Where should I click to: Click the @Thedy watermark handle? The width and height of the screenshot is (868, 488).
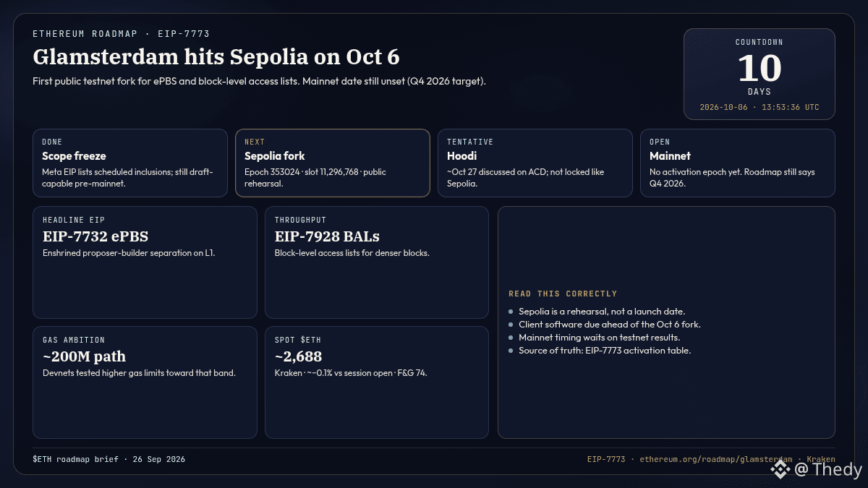point(828,470)
